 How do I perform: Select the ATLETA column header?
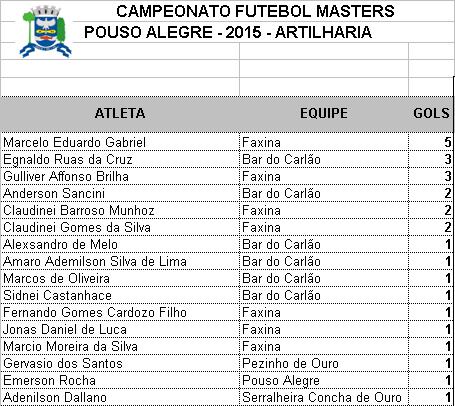click(120, 113)
